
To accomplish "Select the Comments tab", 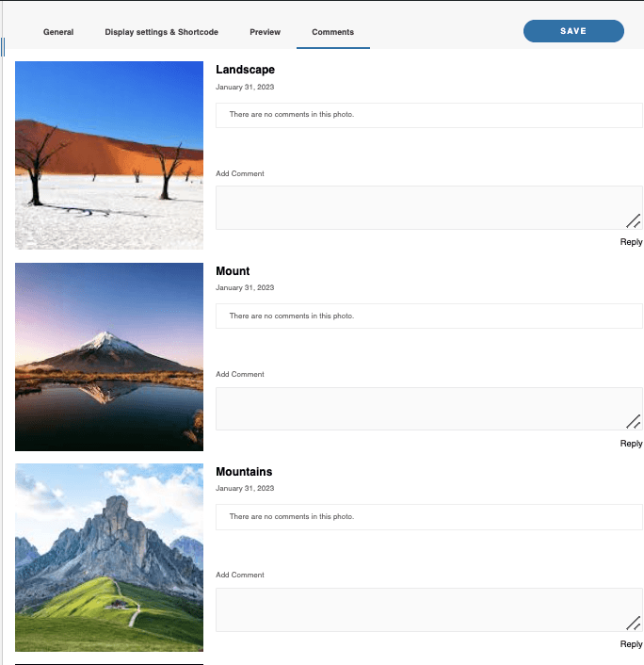I will (332, 32).
